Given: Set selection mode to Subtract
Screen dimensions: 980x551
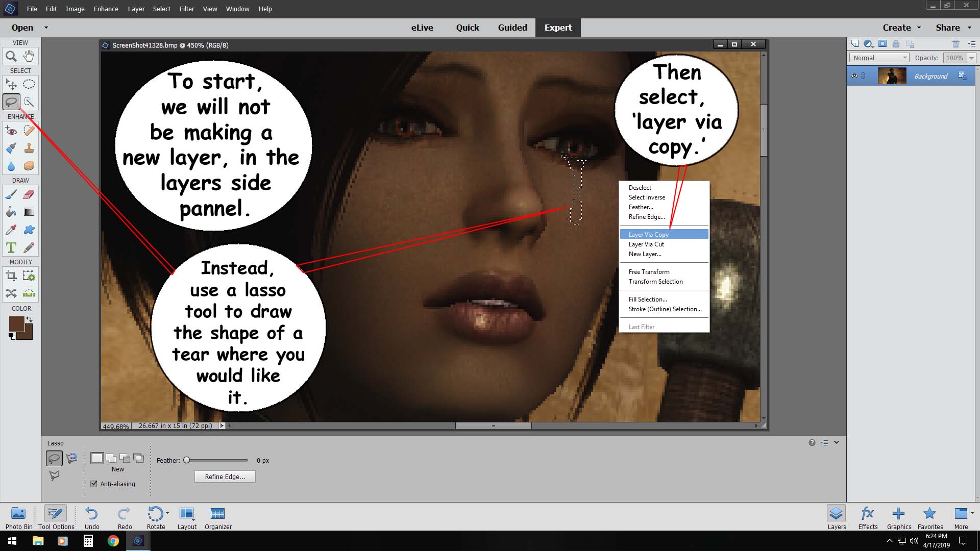Looking at the screenshot, I should [x=125, y=458].
